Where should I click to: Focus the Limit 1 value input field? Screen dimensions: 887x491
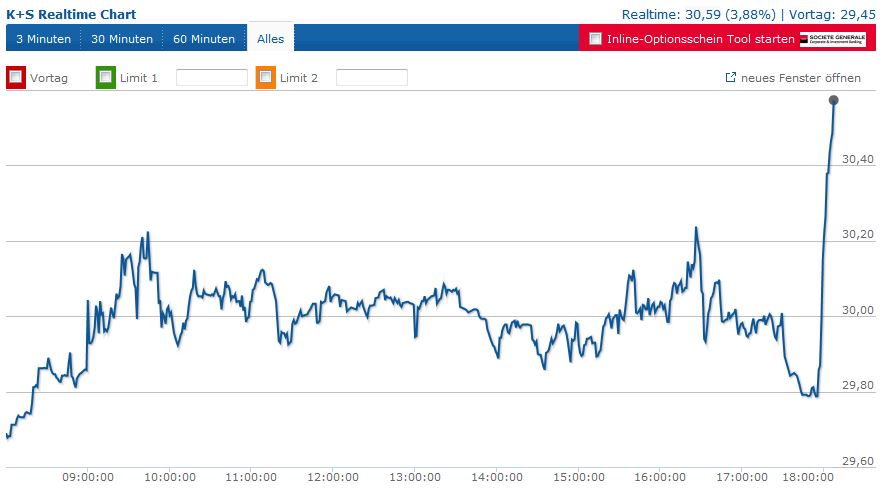211,78
